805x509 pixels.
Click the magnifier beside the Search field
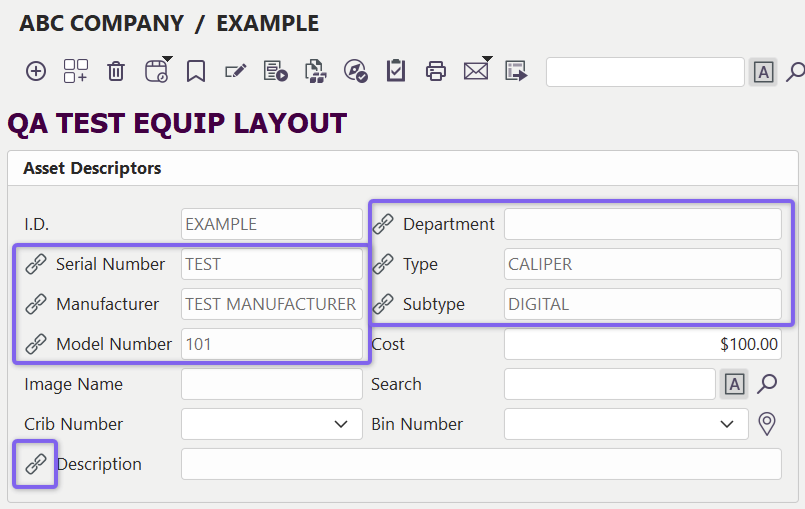coord(767,384)
